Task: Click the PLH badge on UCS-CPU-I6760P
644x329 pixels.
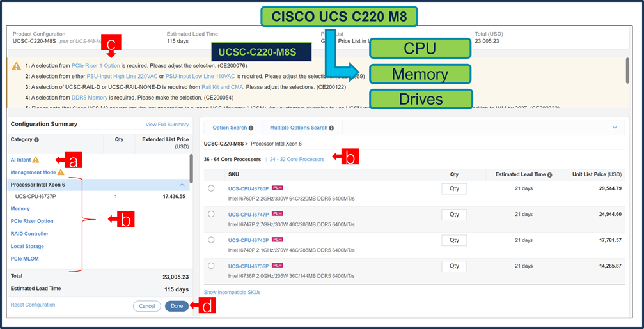Action: (x=278, y=188)
